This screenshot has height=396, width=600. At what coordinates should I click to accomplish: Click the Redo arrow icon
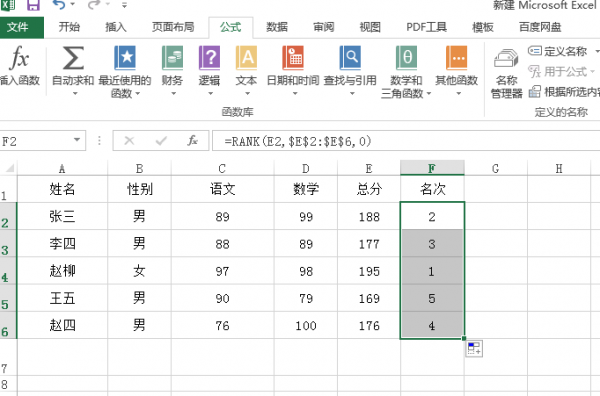(x=94, y=5)
